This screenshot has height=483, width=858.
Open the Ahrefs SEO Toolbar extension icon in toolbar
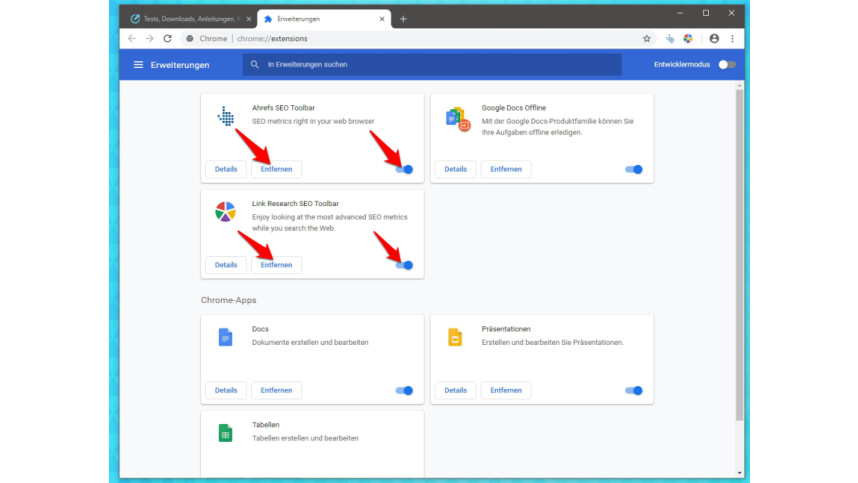point(670,38)
